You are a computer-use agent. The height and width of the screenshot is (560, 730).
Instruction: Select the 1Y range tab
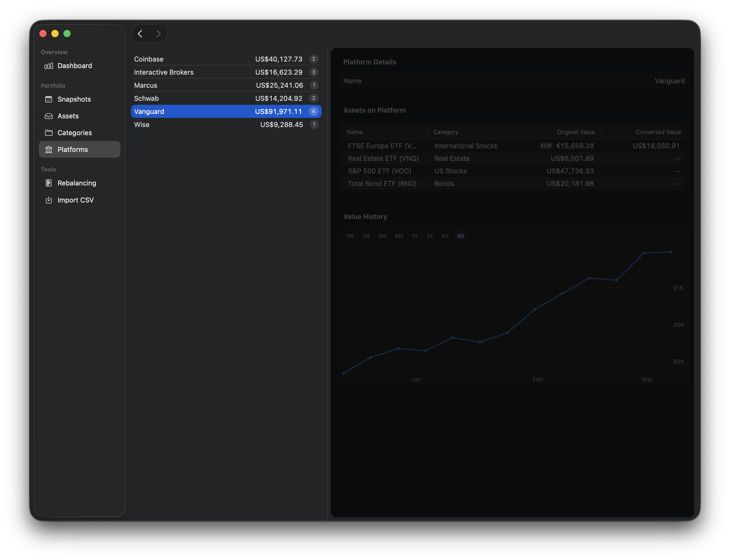click(415, 236)
